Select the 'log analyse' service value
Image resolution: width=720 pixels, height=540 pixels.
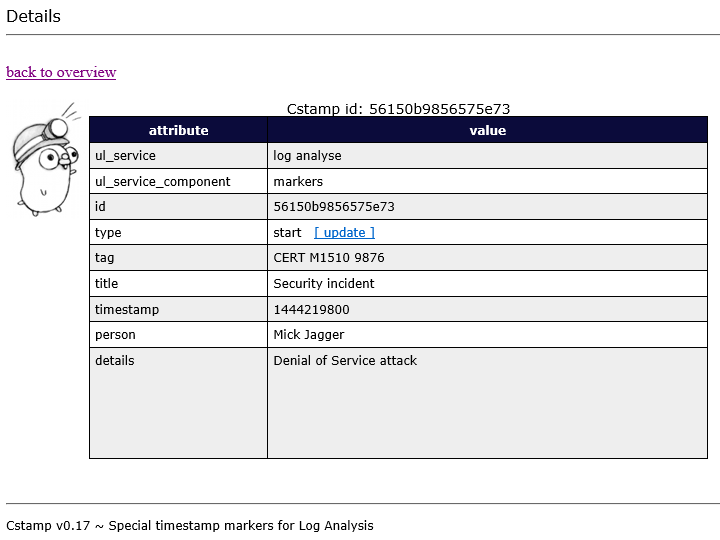pos(307,156)
